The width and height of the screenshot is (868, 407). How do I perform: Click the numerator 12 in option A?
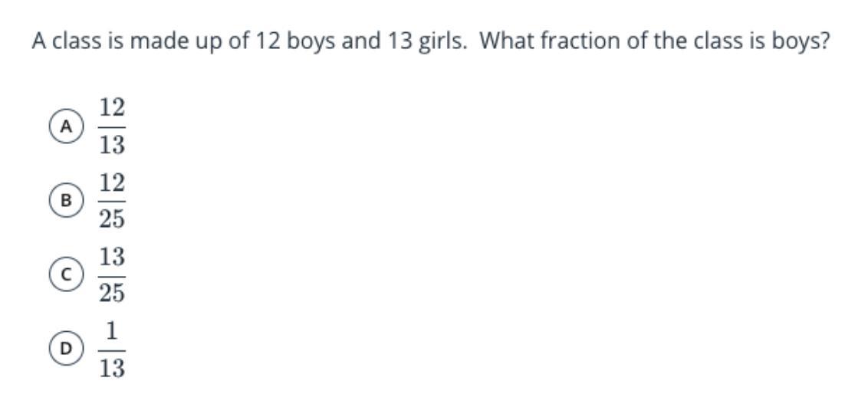pyautogui.click(x=113, y=108)
